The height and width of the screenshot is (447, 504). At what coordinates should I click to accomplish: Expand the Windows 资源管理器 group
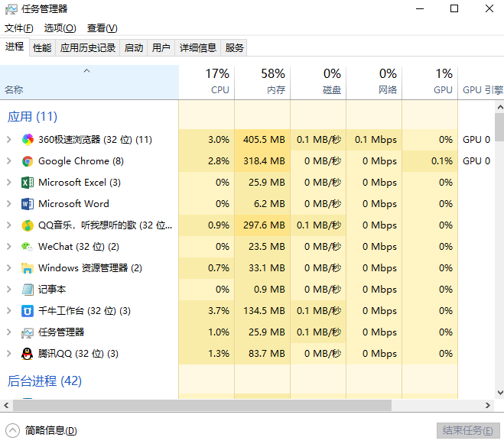[x=9, y=268]
